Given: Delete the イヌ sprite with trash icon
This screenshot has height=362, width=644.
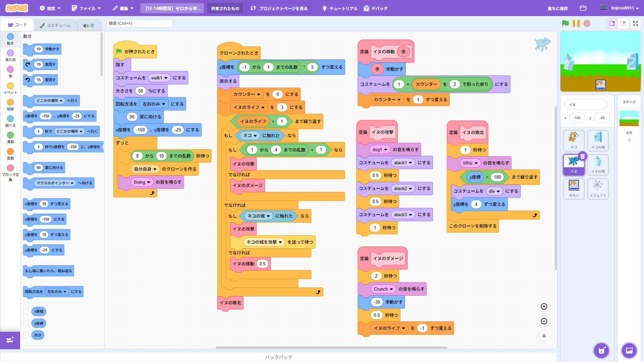Looking at the screenshot, I should pyautogui.click(x=583, y=157).
